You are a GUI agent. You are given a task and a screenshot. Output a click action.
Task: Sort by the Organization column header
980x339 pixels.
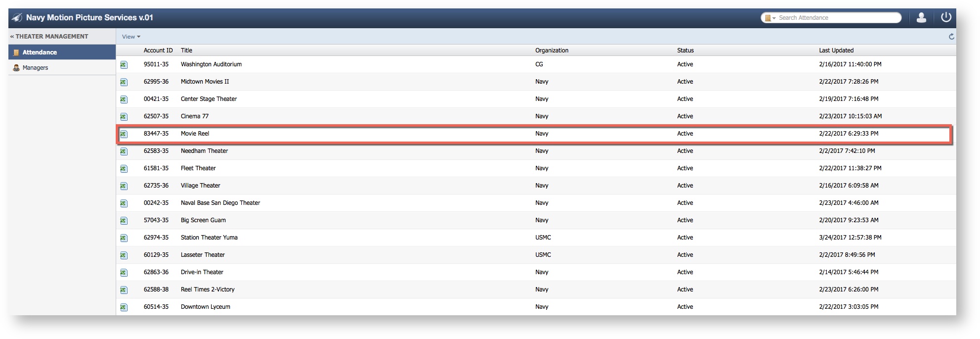click(551, 50)
